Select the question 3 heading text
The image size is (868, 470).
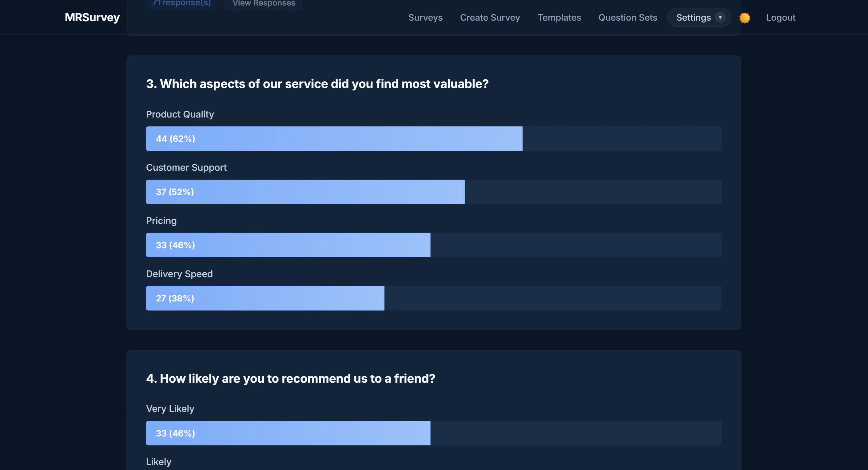point(317,84)
